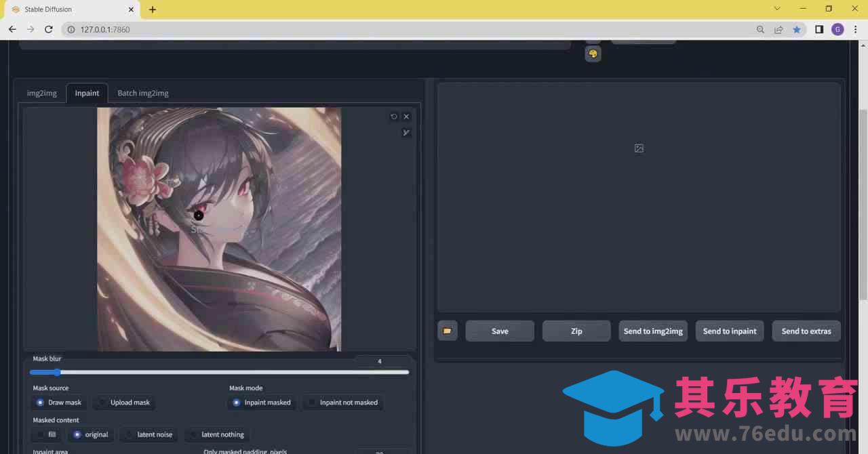Switch to the img2img tab
The image size is (868, 454).
tap(42, 93)
